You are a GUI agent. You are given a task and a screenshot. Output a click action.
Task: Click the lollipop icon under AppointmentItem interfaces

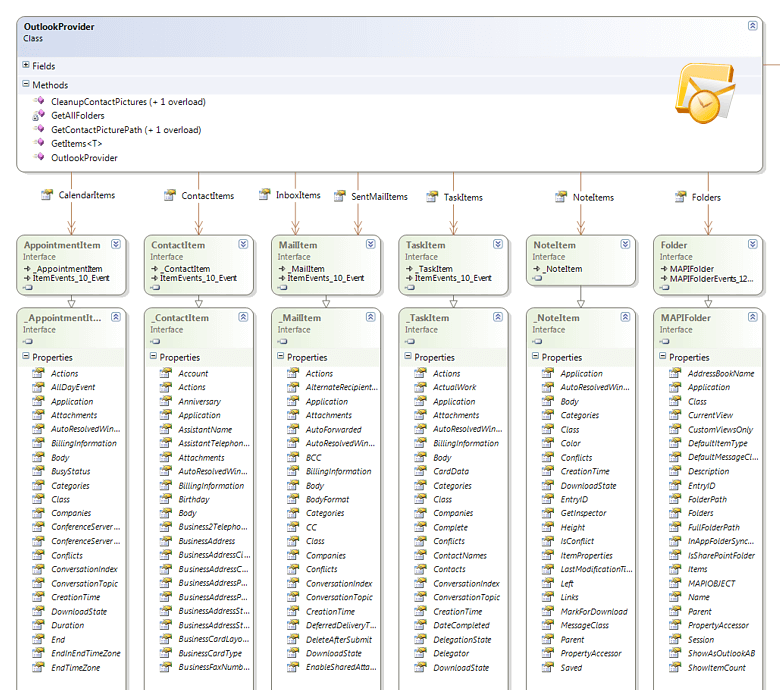28,288
